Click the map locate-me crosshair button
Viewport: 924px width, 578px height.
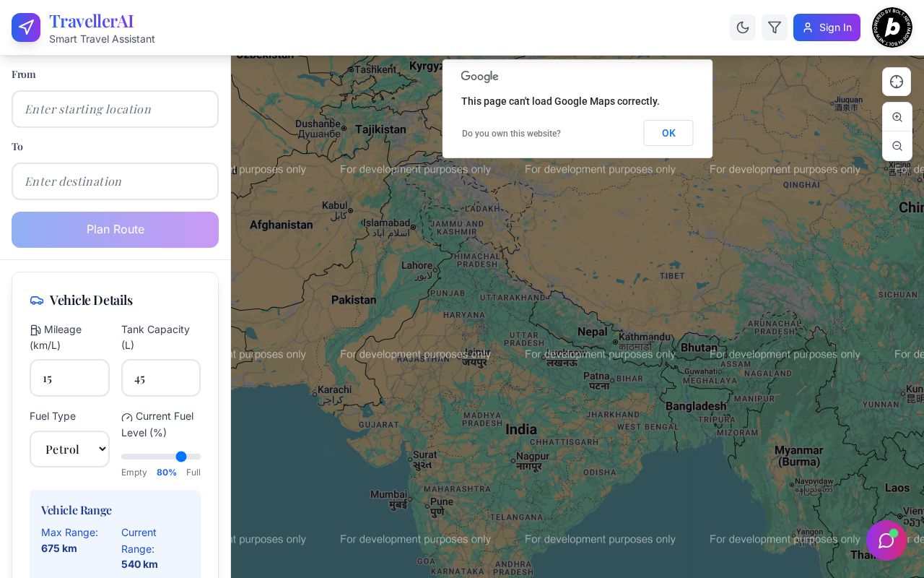coord(897,82)
